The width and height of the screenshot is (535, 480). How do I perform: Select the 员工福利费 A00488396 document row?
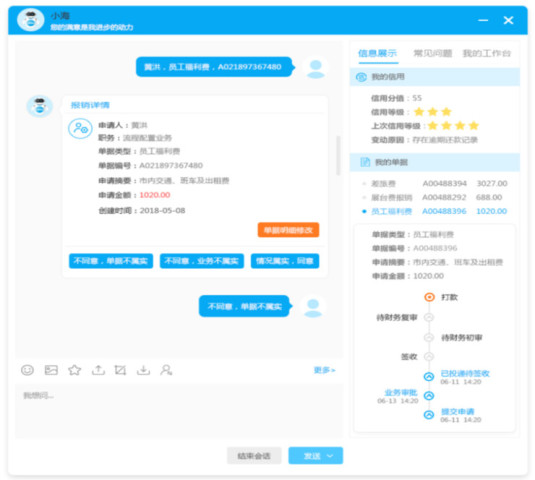(434, 211)
